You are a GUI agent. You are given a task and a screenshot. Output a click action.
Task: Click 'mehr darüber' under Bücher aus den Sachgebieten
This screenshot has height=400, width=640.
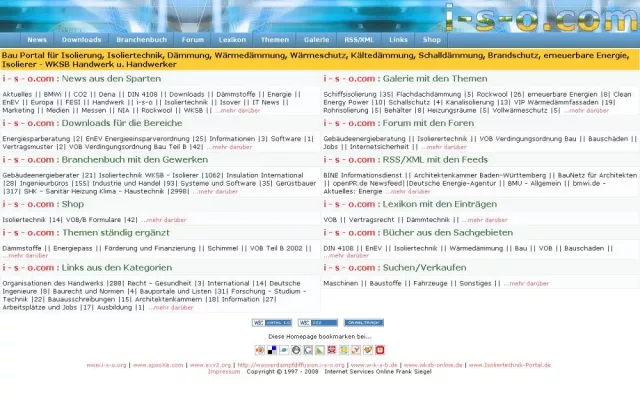coord(346,256)
